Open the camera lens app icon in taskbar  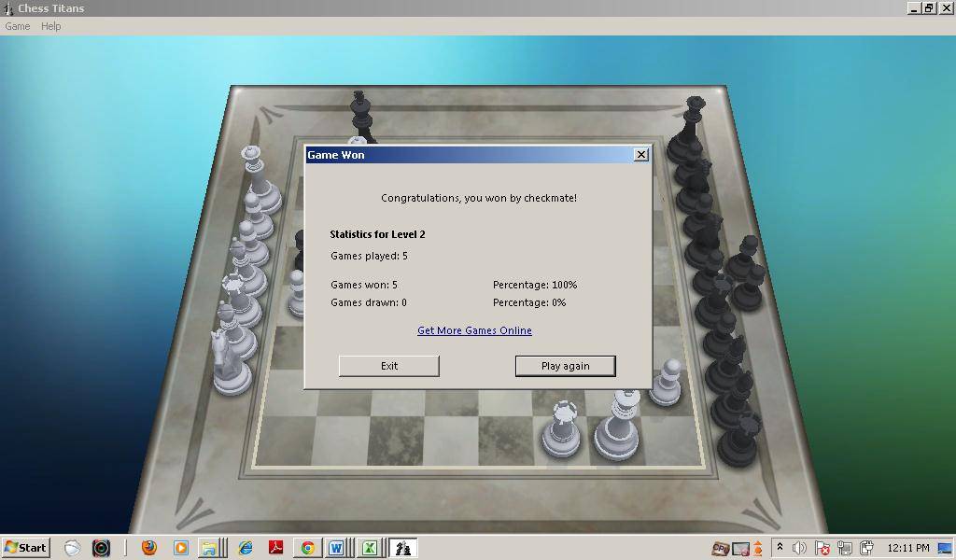click(x=101, y=548)
